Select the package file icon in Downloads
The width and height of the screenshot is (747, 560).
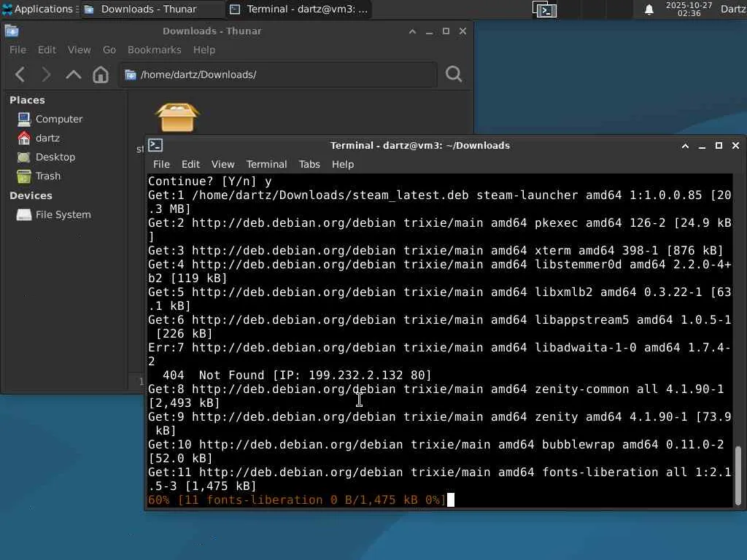coord(177,117)
